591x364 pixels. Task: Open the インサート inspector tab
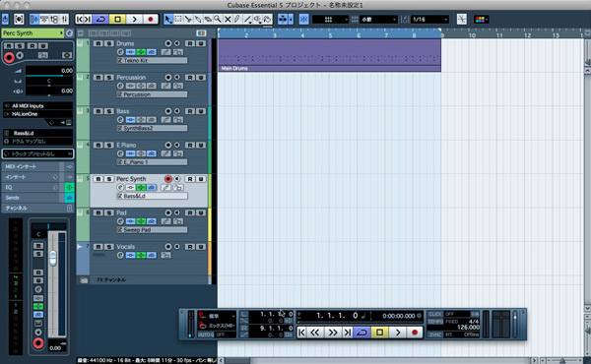[32, 177]
